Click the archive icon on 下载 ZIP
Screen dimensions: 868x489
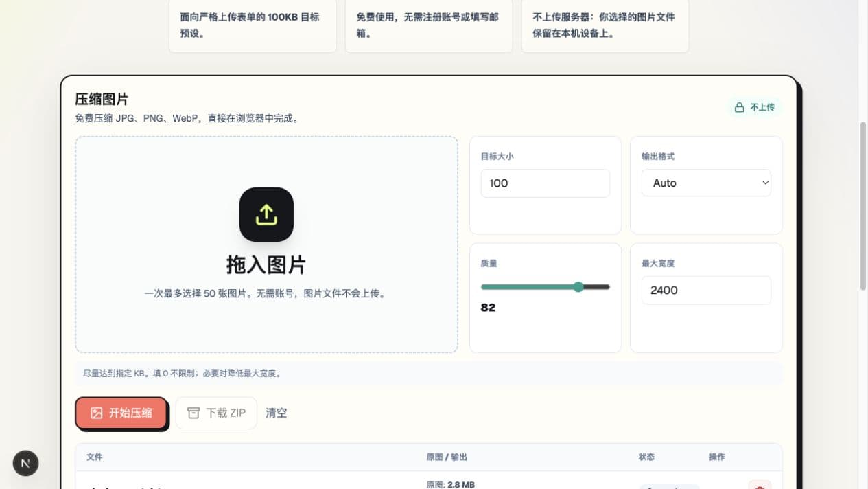point(193,413)
